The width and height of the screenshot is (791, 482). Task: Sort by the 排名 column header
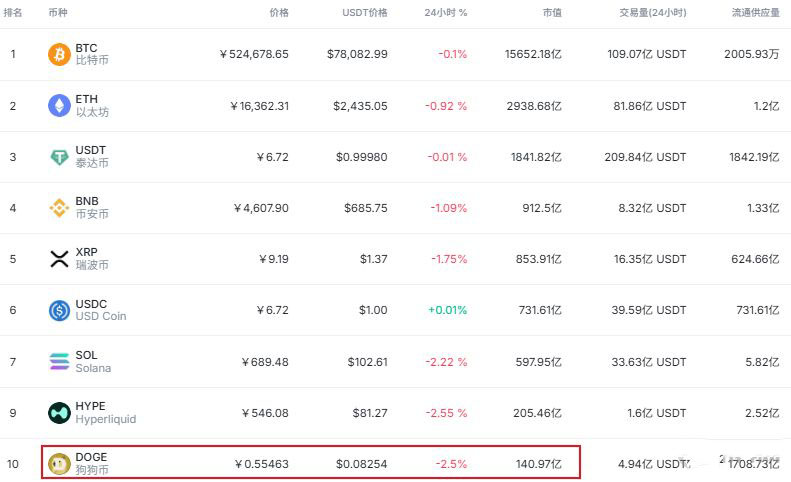pos(13,13)
